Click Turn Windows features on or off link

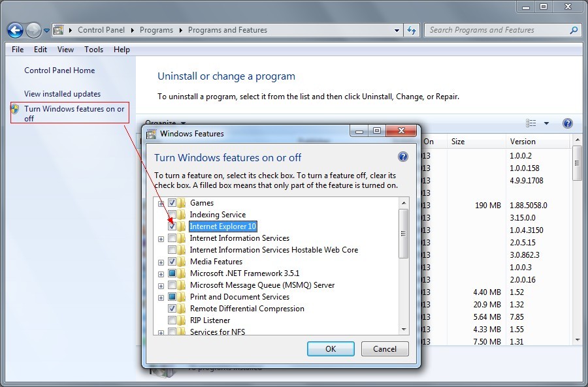point(74,114)
